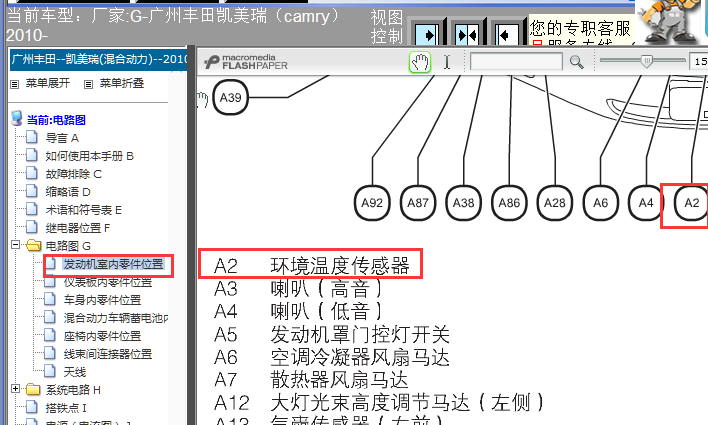Click the A4 喇叭（低音）row
Image resolution: width=708 pixels, height=425 pixels.
[x=298, y=312]
